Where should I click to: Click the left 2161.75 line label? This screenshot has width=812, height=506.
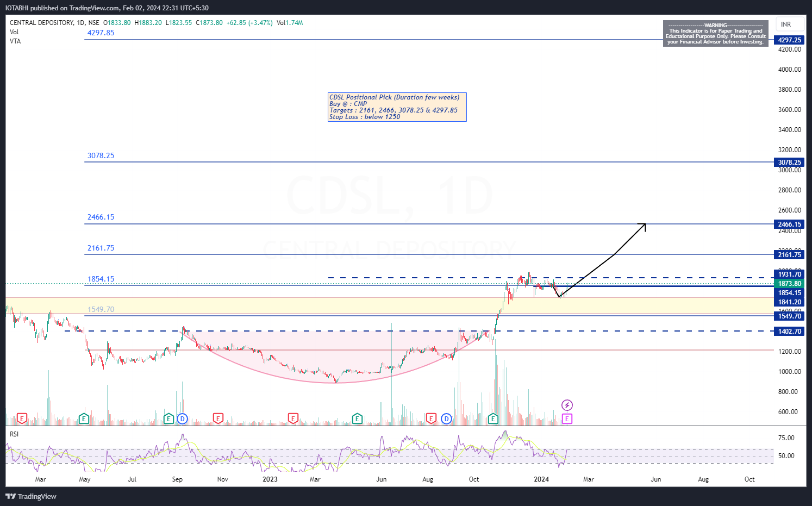(x=101, y=248)
